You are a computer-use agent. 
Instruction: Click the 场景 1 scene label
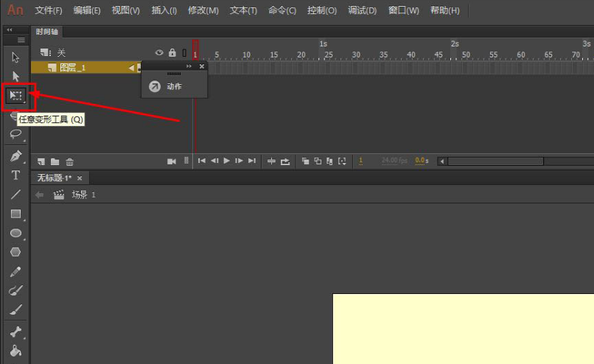tap(83, 195)
